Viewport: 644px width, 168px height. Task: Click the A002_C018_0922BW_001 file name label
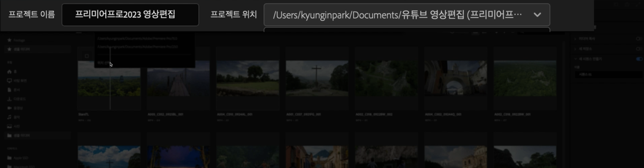click(512, 114)
